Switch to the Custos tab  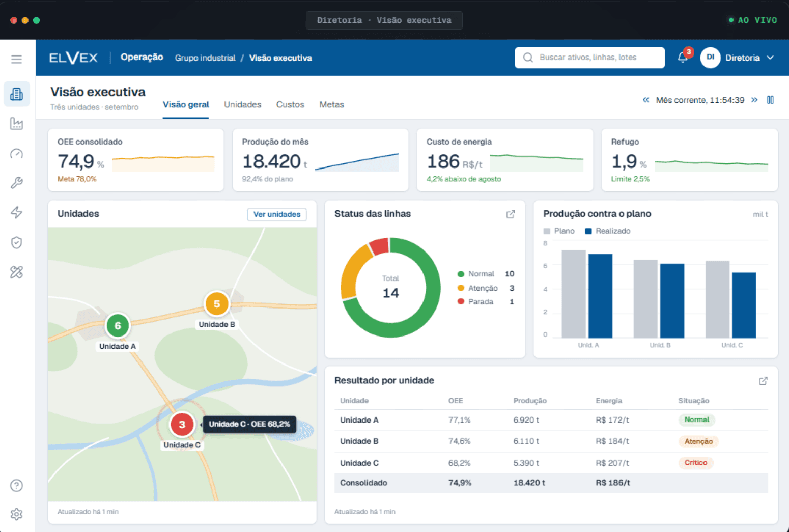pos(290,104)
